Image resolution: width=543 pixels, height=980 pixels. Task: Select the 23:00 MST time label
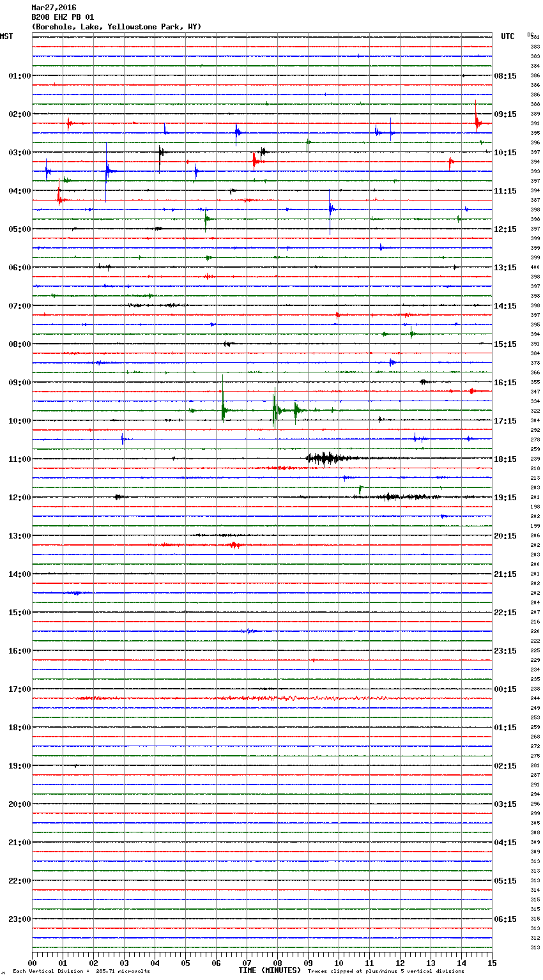19,919
